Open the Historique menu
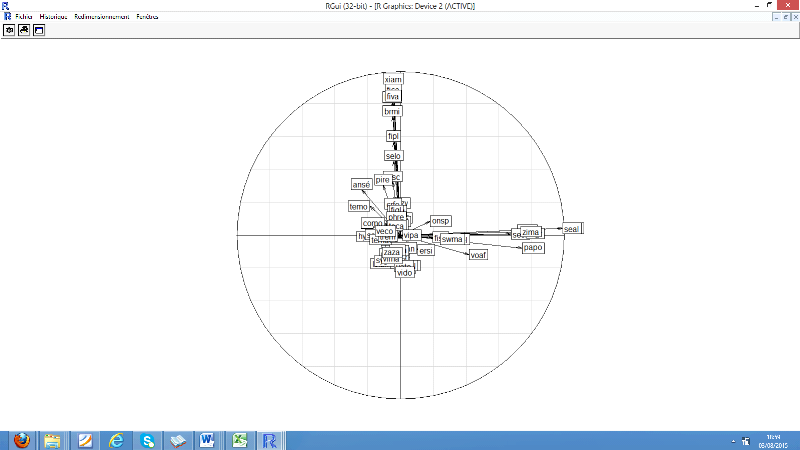 coord(53,17)
